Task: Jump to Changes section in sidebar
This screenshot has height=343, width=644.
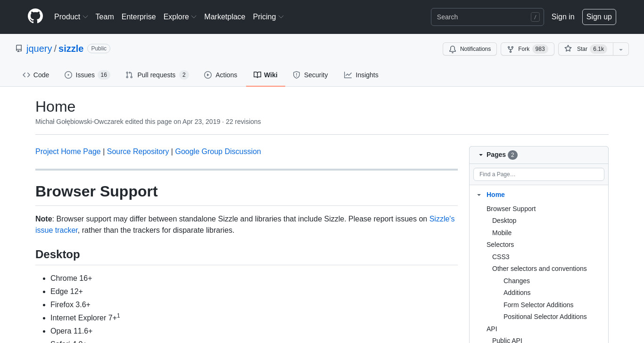Action: pyautogui.click(x=517, y=281)
